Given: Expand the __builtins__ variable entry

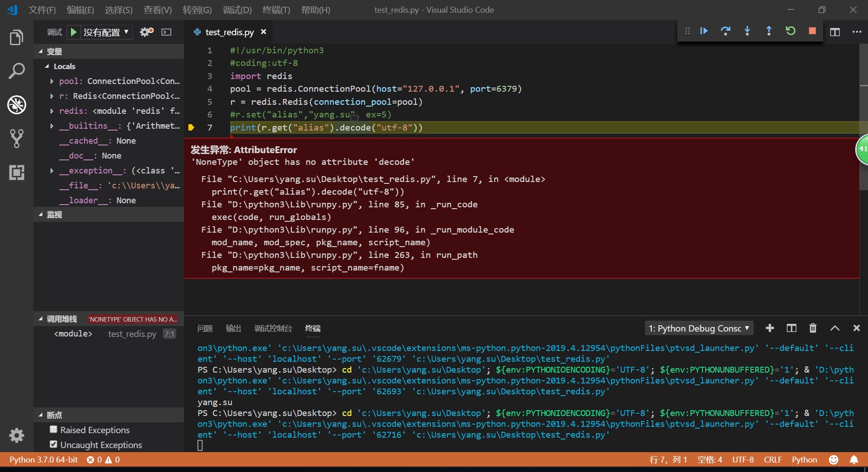Looking at the screenshot, I should [52, 126].
